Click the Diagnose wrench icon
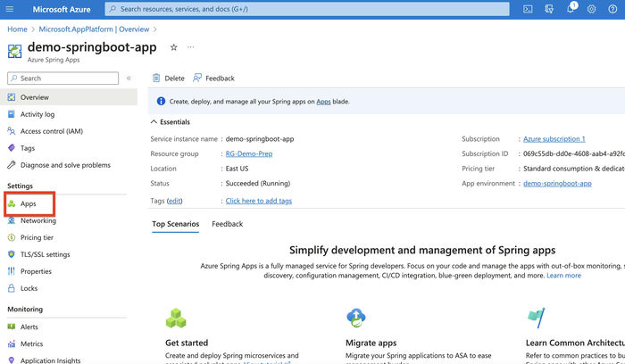The image size is (625, 364). (12, 165)
